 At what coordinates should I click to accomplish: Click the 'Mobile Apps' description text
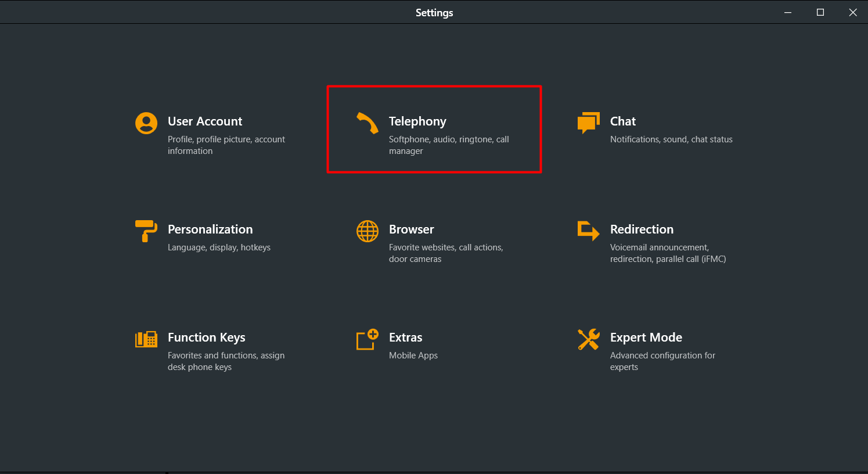pyautogui.click(x=413, y=355)
